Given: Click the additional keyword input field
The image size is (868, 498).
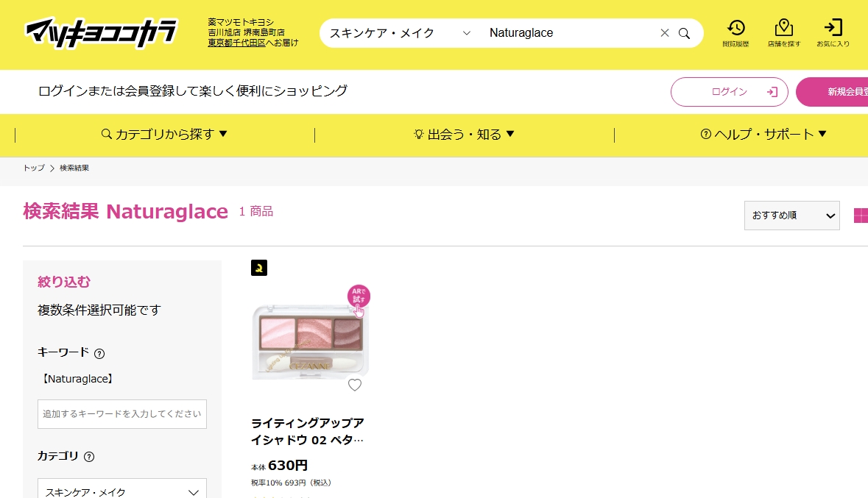Looking at the screenshot, I should click(x=121, y=414).
